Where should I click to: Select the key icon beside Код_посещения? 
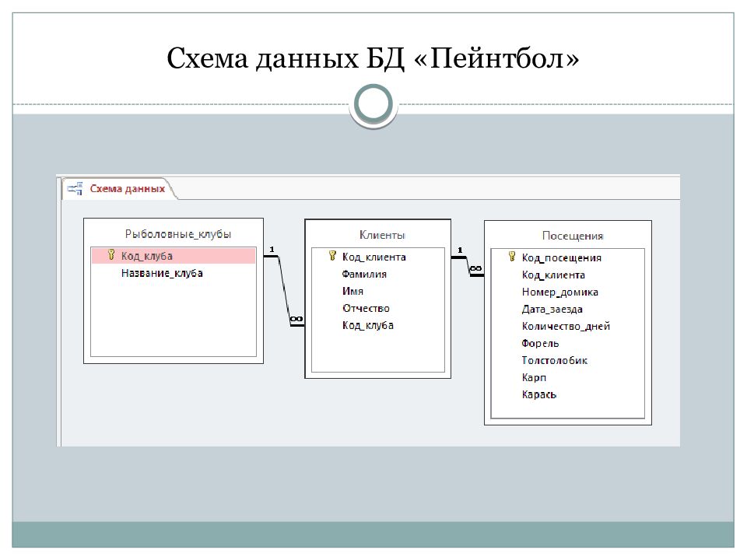click(x=512, y=257)
